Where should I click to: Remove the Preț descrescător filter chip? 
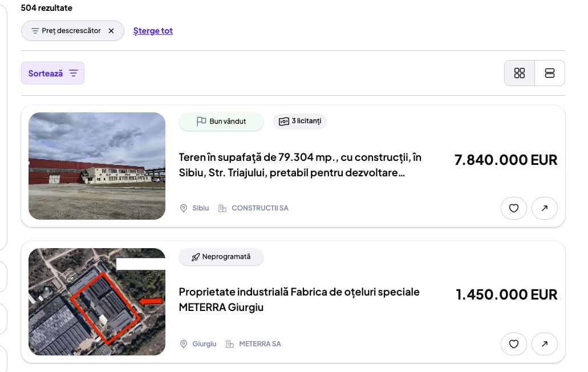pos(111,31)
